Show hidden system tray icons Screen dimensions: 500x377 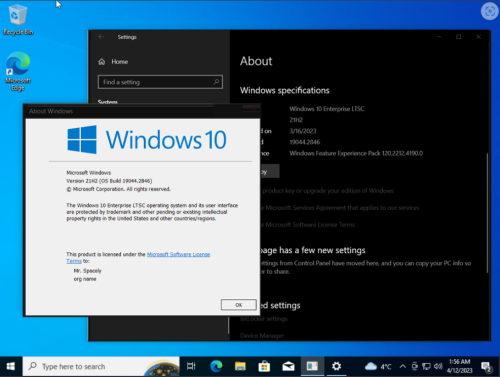[403, 366]
